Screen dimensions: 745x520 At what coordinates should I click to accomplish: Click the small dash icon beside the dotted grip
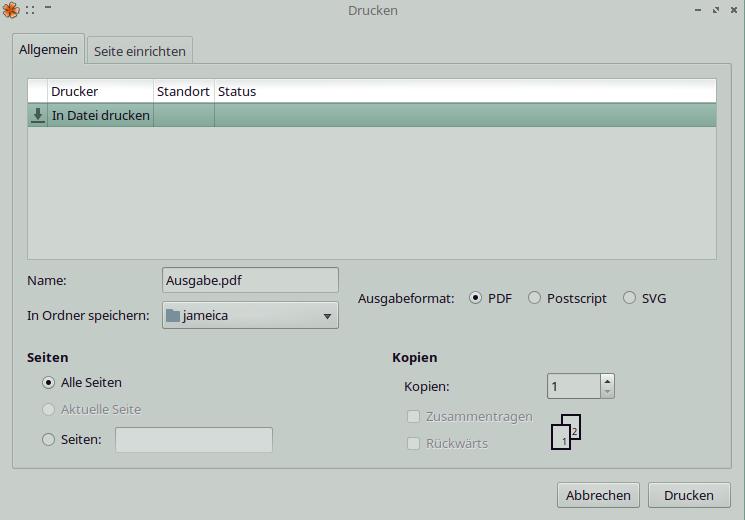pos(48,8)
